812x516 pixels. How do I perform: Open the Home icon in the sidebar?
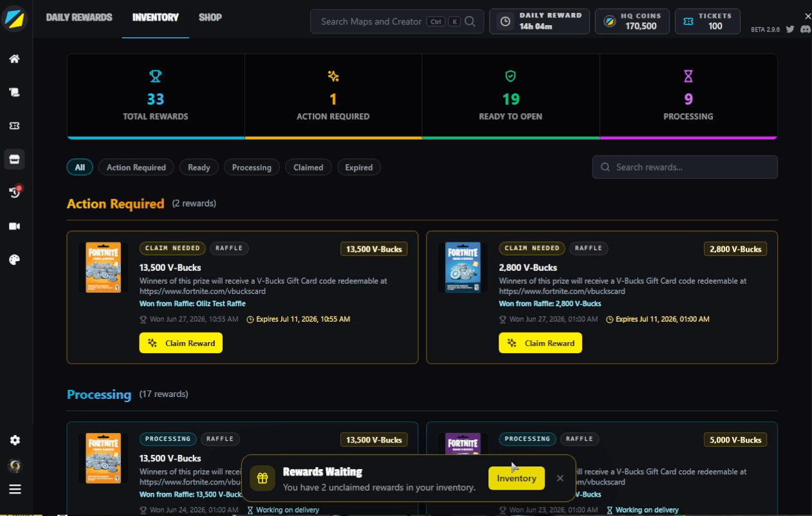[x=14, y=59]
